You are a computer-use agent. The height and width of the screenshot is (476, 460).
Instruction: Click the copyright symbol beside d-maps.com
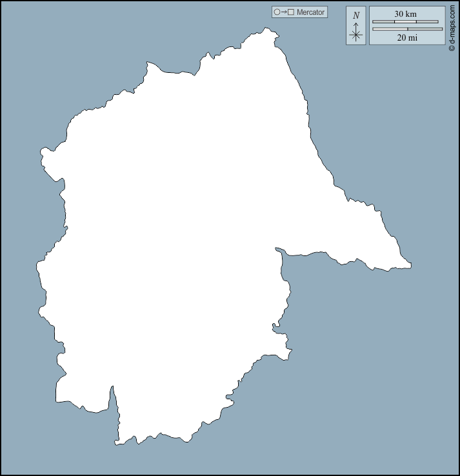coord(452,48)
